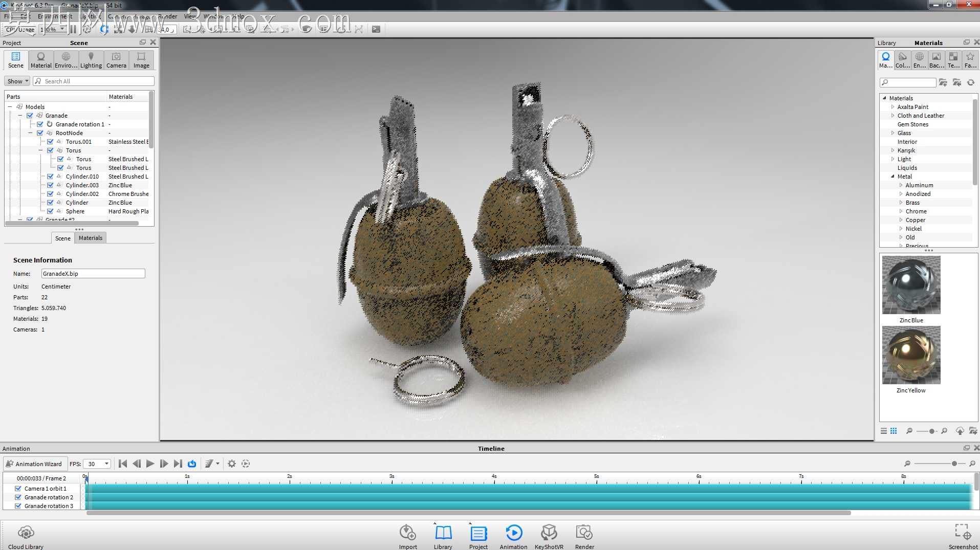Upload material to cloud from library footer
The image size is (980, 550).
click(x=960, y=431)
